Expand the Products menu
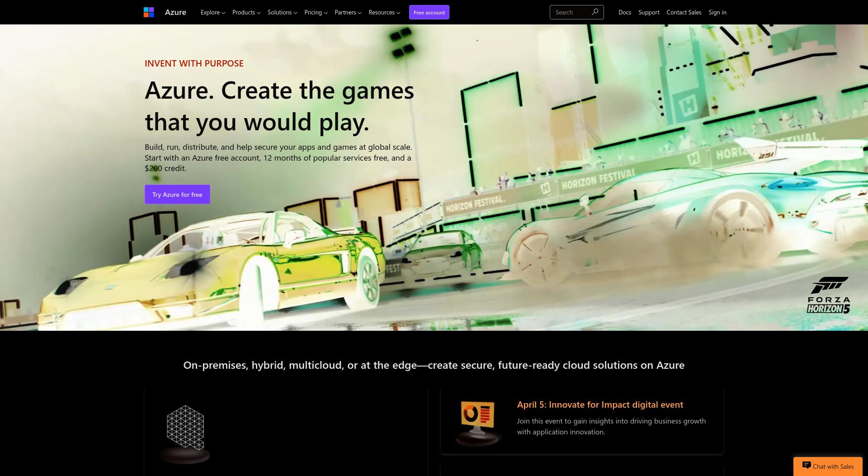The width and height of the screenshot is (868, 476). 246,12
